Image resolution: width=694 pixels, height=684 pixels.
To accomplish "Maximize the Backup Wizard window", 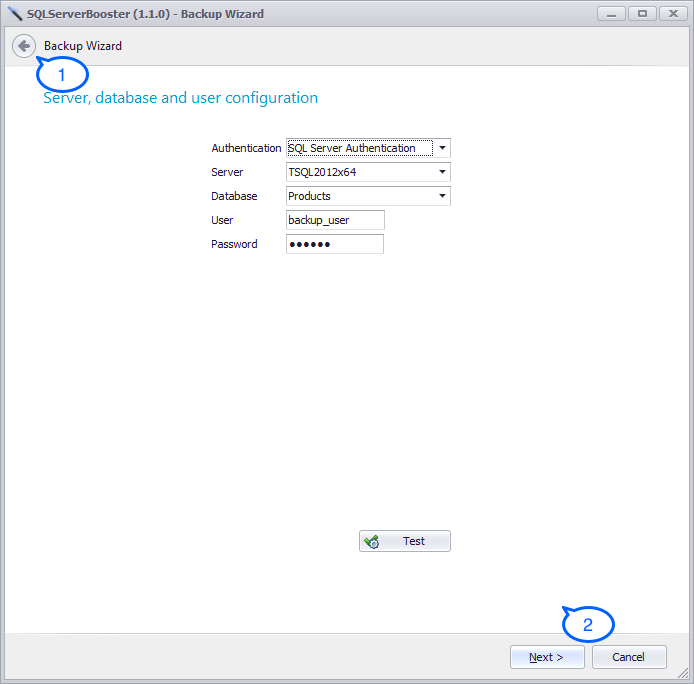I will click(641, 13).
